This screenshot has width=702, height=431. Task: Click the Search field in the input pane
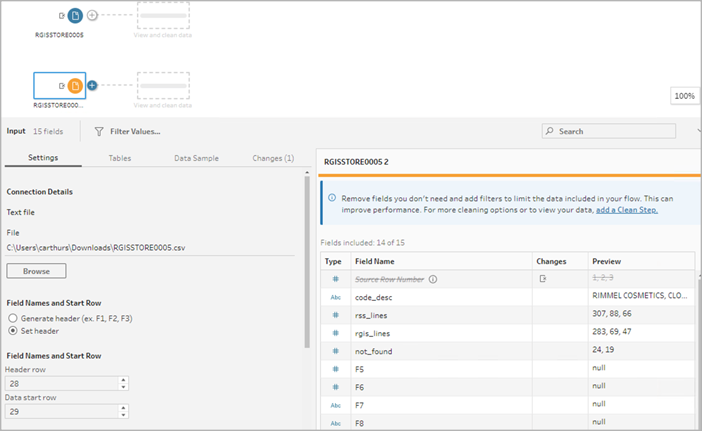tap(609, 131)
